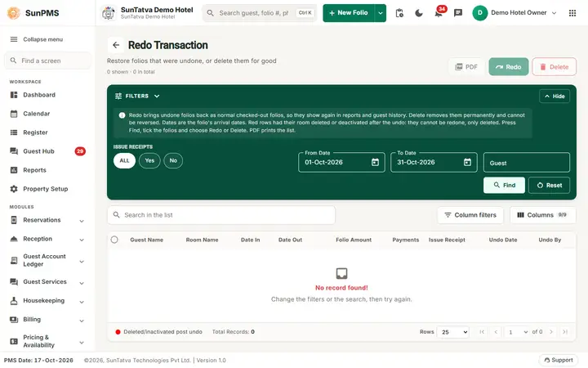Select Yes issue receipts option

point(149,161)
